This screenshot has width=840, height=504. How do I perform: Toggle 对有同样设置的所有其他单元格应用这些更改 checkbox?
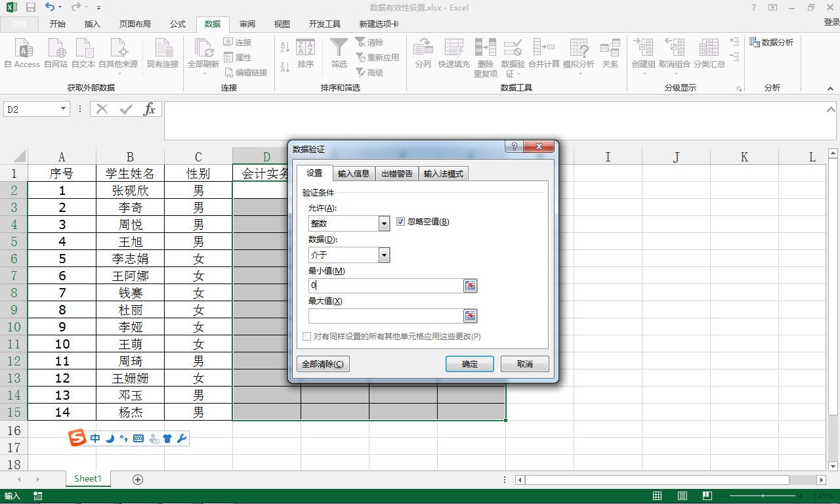306,336
